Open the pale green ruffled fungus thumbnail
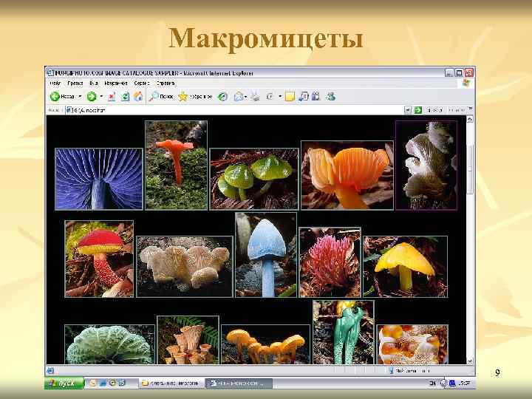Image resolution: width=532 pixels, height=399 pixels. click(109, 344)
